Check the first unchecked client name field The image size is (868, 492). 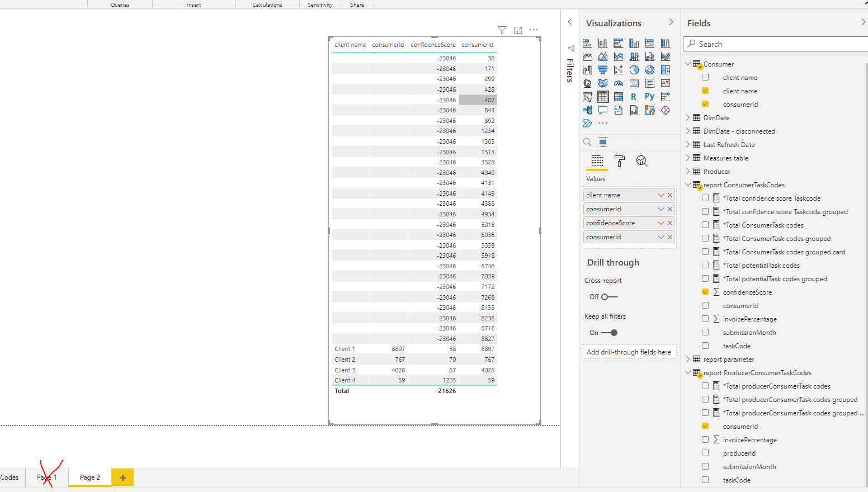pyautogui.click(x=705, y=78)
